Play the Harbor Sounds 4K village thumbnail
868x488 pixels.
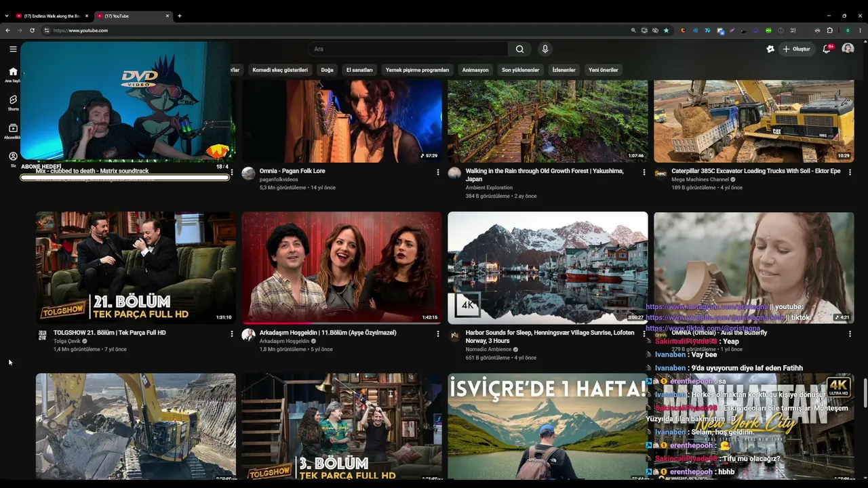548,268
